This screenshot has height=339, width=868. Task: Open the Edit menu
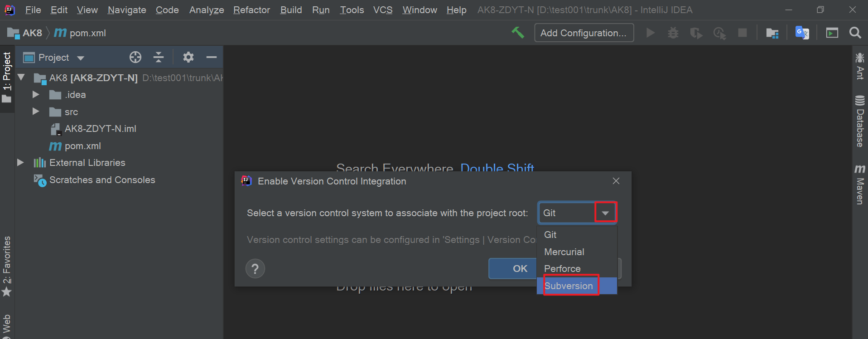pos(59,10)
